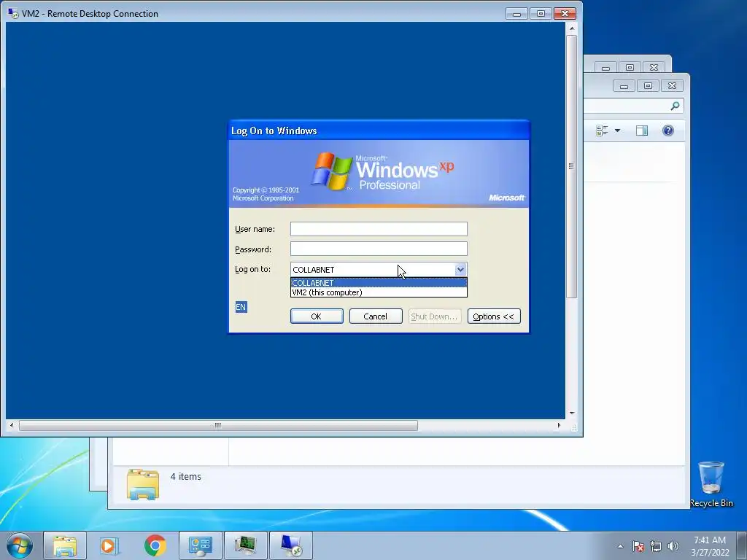The height and width of the screenshot is (560, 747).
Task: Click search magnifier in Explorer window
Action: pyautogui.click(x=675, y=106)
